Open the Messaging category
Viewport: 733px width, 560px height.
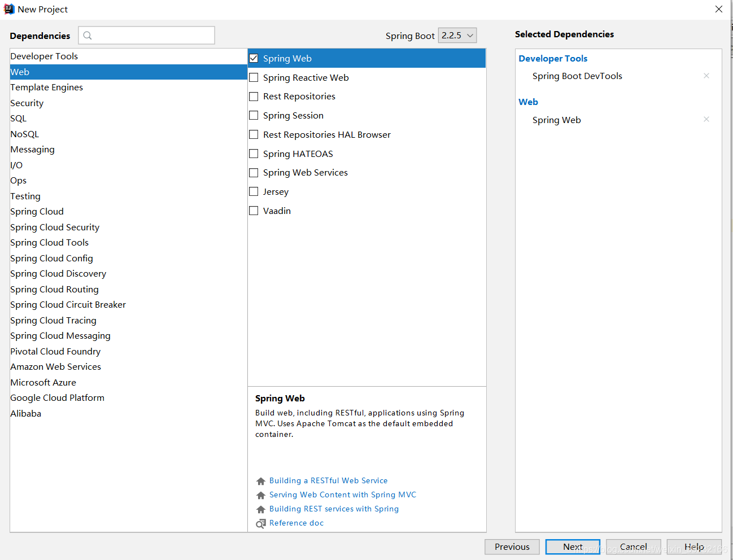(129, 150)
